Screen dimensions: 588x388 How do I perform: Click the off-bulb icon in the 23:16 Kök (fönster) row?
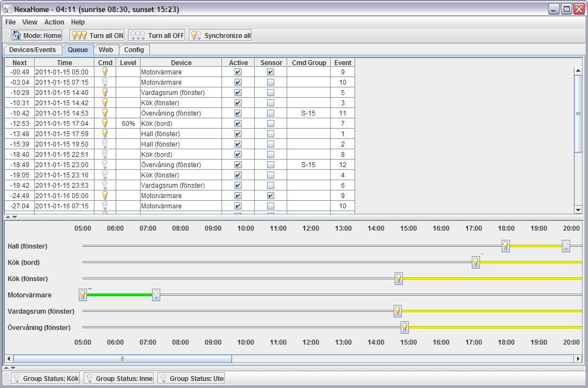(x=105, y=175)
